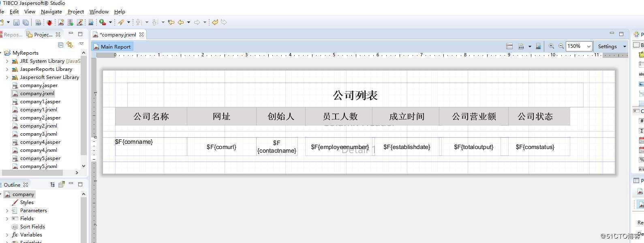This screenshot has width=644, height=243.
Task: Close the company.jrxml editor tab
Action: click(141, 34)
